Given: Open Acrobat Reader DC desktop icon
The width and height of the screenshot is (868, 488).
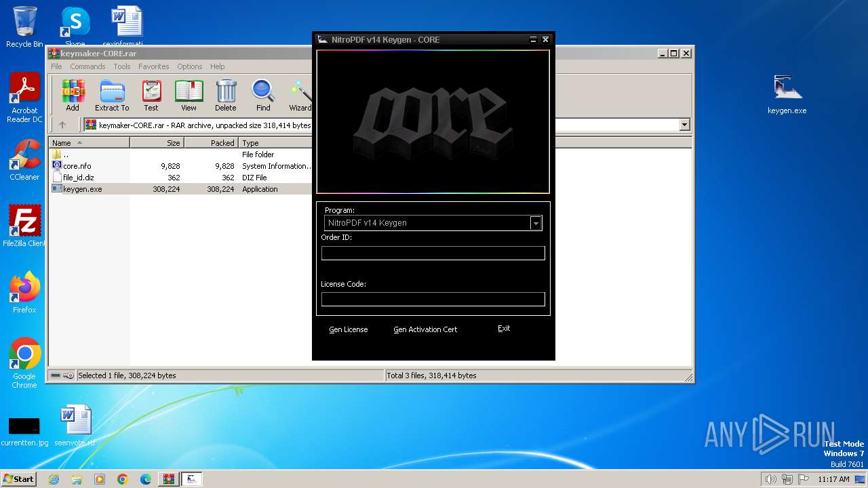Looking at the screenshot, I should coord(24,98).
